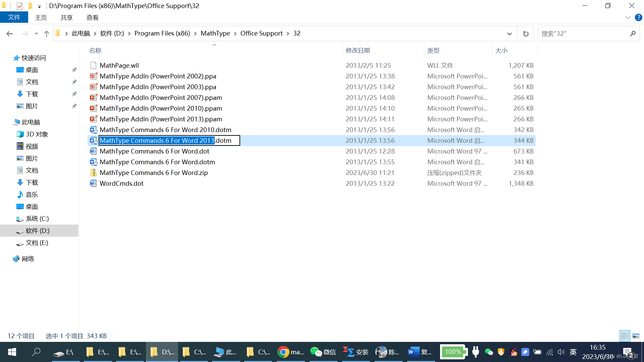This screenshot has width=644, height=362.
Task: Select the MathPage.wll file
Action: [119, 65]
